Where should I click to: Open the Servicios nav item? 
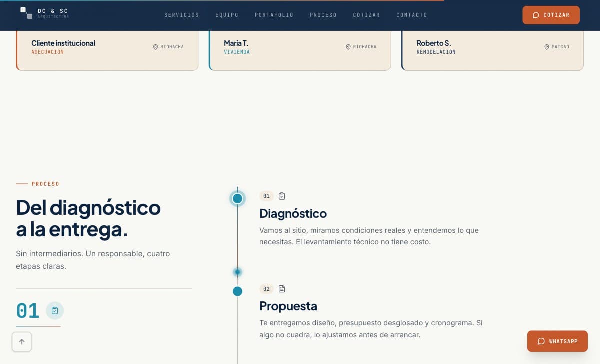(x=181, y=15)
